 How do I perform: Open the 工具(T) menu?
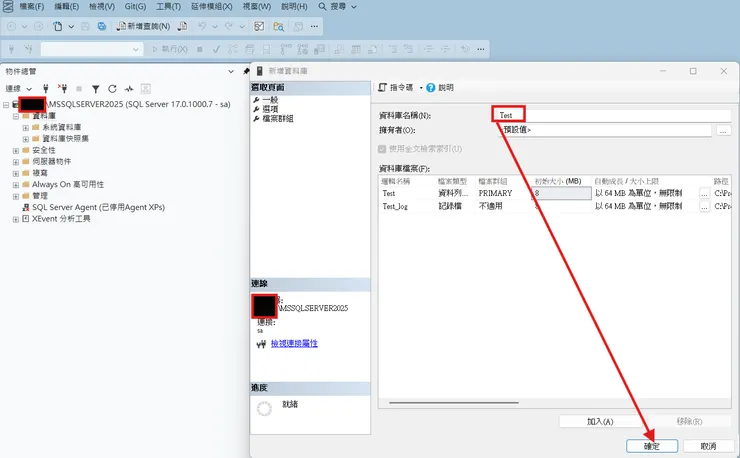pyautogui.click(x=168, y=7)
